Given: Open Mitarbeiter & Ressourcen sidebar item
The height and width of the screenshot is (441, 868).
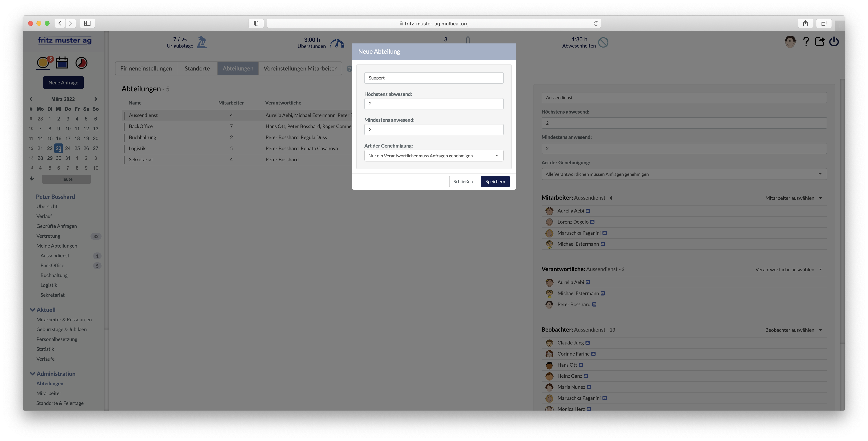Looking at the screenshot, I should click(64, 319).
